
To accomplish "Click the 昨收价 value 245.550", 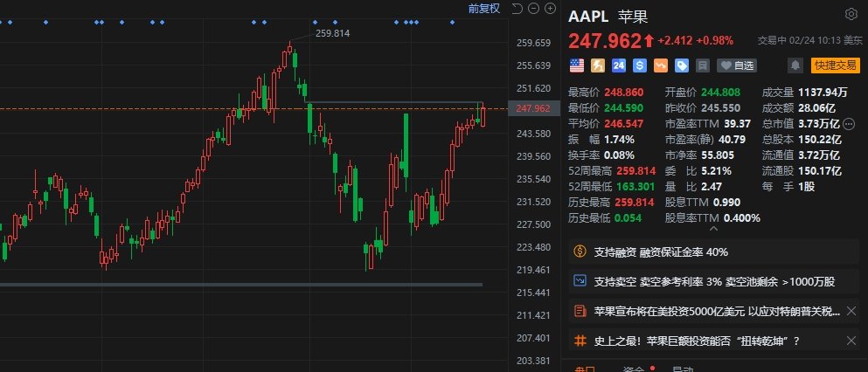I will [720, 107].
